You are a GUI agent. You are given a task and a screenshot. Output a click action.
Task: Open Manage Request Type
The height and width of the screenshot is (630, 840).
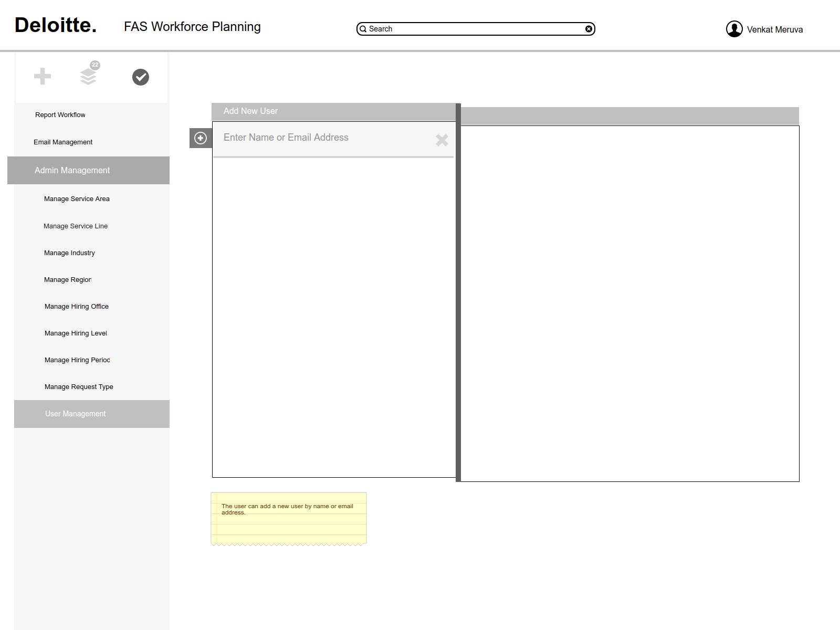click(79, 387)
